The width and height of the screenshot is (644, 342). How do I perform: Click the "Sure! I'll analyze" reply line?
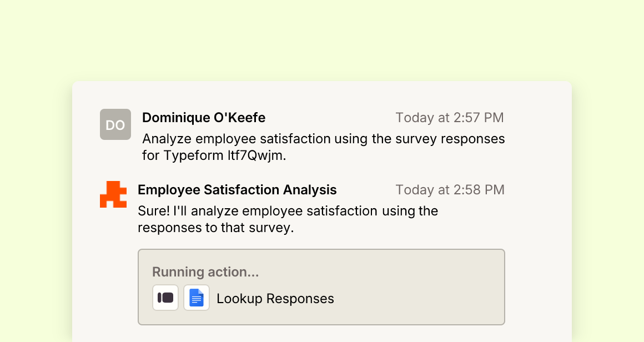point(288,211)
